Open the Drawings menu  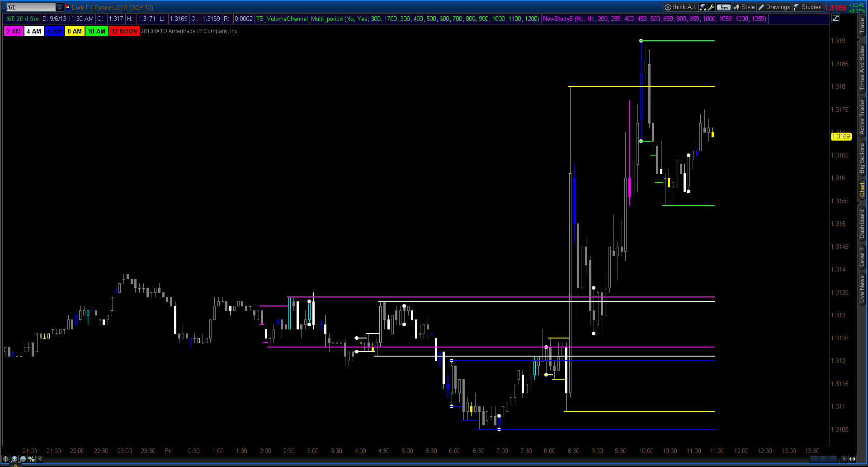pos(774,7)
